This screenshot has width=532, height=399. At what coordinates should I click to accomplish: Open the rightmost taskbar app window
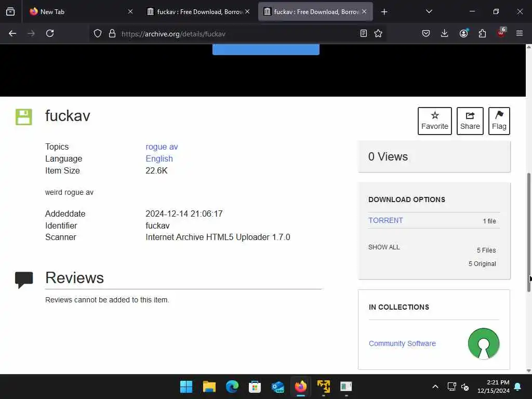click(346, 387)
